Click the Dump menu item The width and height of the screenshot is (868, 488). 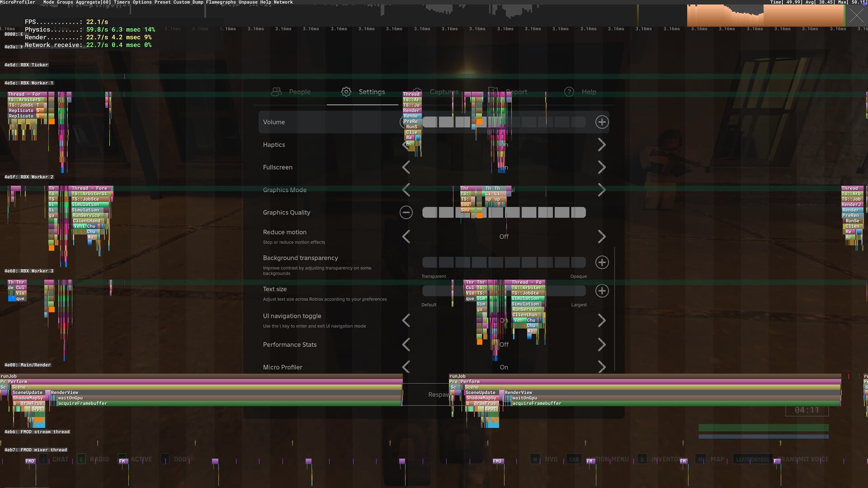coord(198,2)
